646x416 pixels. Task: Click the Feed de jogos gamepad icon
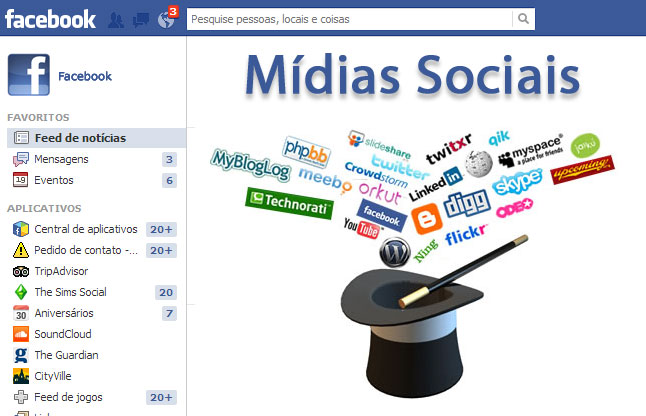pos(21,397)
